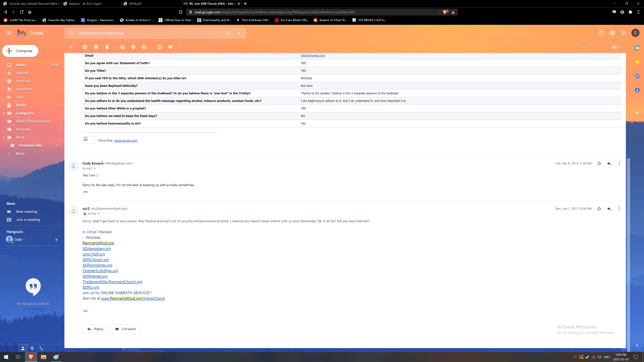Image resolution: width=644 pixels, height=362 pixels.
Task: Show trimmed content in Cody's message
Action: [x=86, y=192]
